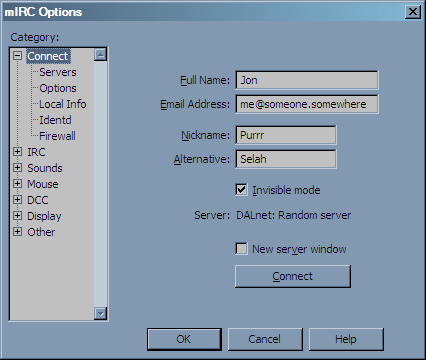
Task: Select the Mouse category label
Action: (43, 184)
